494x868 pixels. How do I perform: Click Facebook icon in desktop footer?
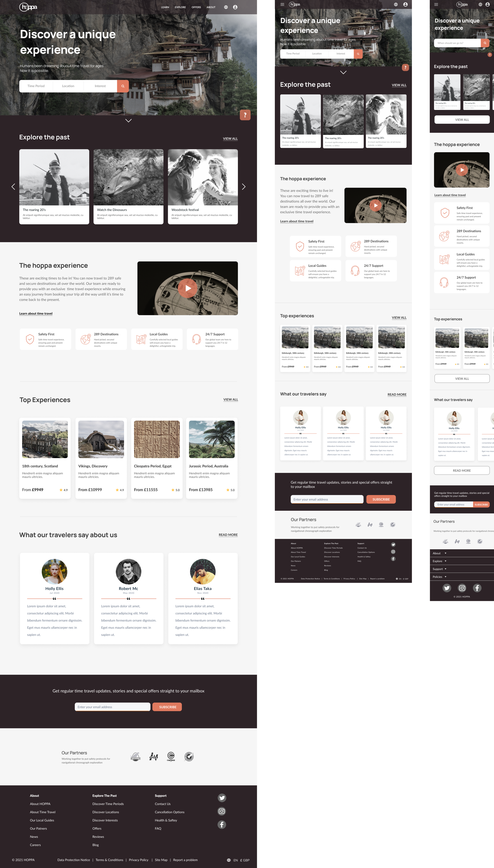point(222,824)
